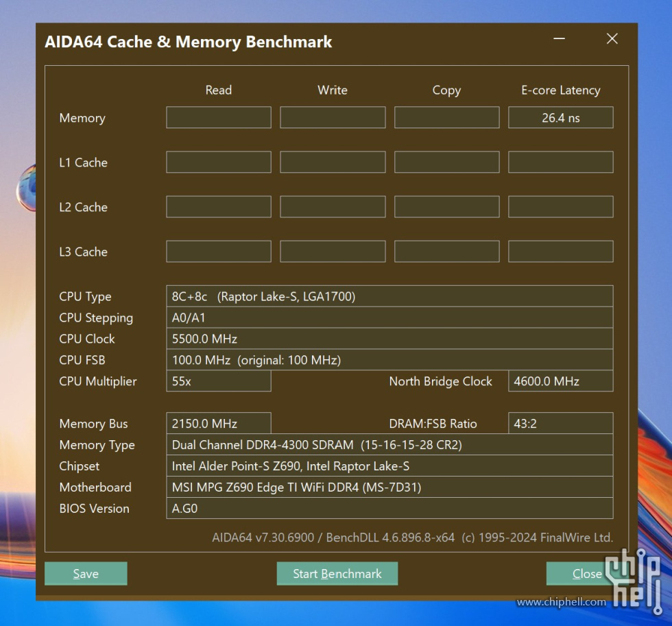Click the CPU Stepping label
The width and height of the screenshot is (672, 626).
pos(96,318)
